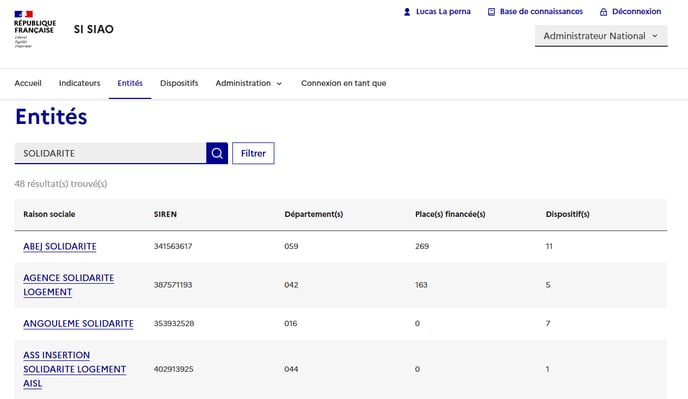Click the République Française logo
The height and width of the screenshot is (399, 688).
click(x=35, y=29)
